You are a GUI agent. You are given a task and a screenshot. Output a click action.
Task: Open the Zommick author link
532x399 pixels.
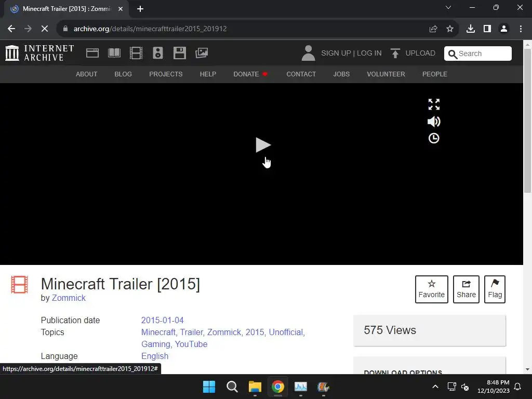pos(69,298)
